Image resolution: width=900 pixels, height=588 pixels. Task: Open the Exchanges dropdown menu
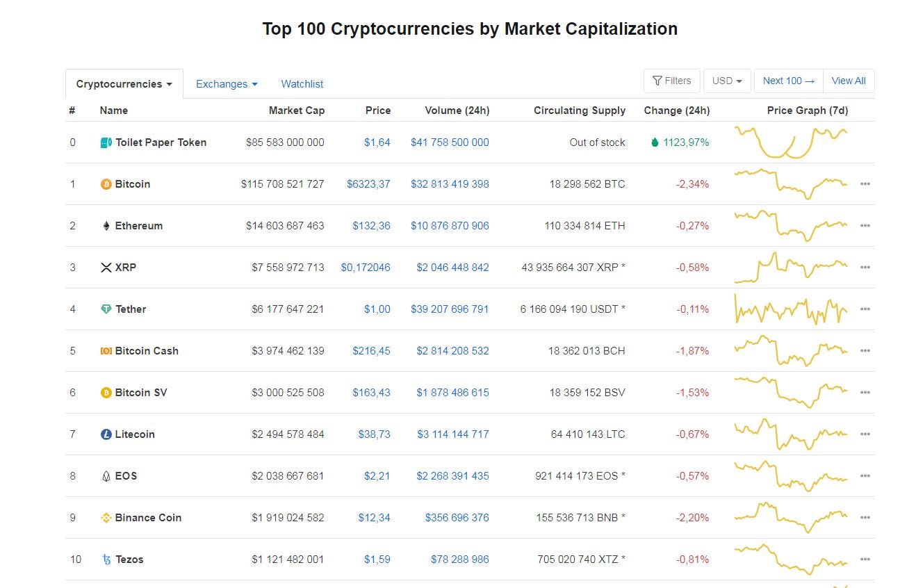click(227, 84)
